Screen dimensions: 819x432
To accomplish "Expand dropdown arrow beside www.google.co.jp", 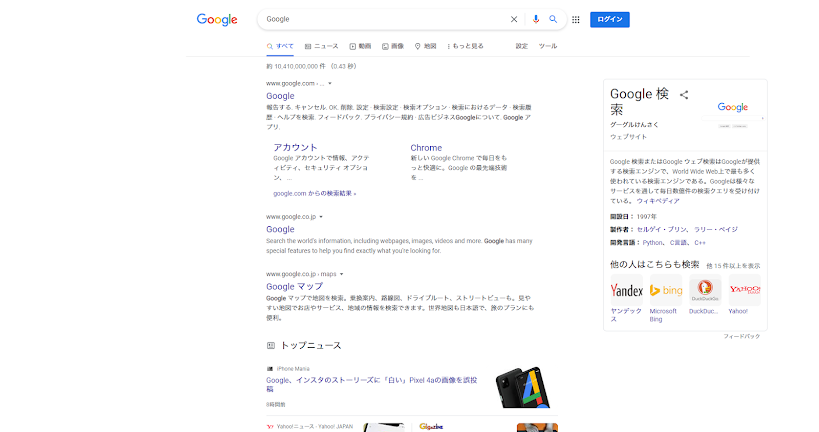I will [x=321, y=217].
